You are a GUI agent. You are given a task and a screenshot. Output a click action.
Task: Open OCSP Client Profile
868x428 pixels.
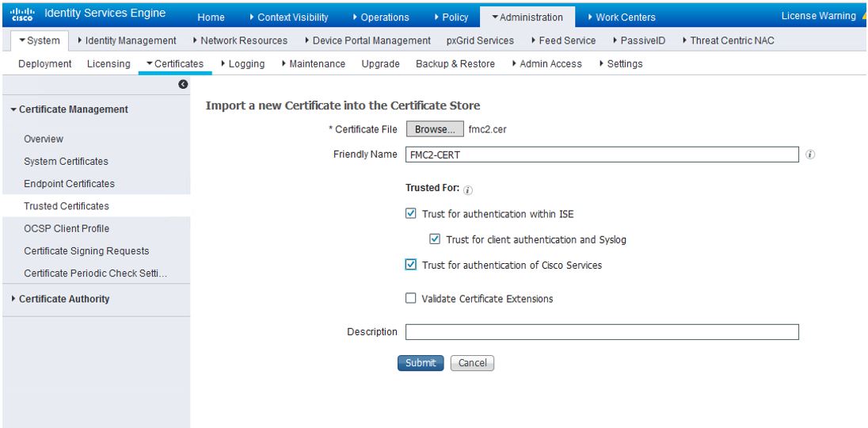(x=67, y=228)
